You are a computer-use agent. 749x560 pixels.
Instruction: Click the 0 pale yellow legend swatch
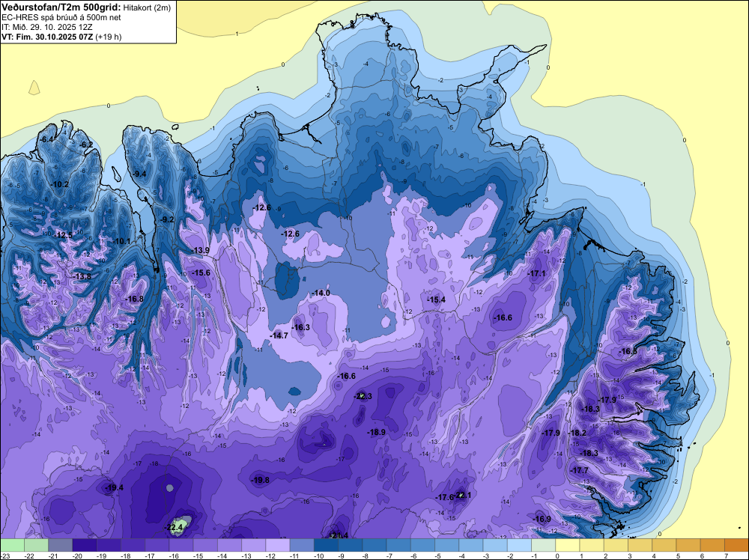click(x=568, y=545)
